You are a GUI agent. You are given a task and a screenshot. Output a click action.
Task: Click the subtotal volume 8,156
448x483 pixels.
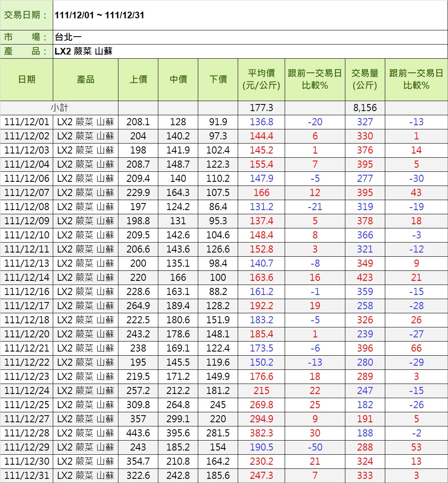(364, 108)
